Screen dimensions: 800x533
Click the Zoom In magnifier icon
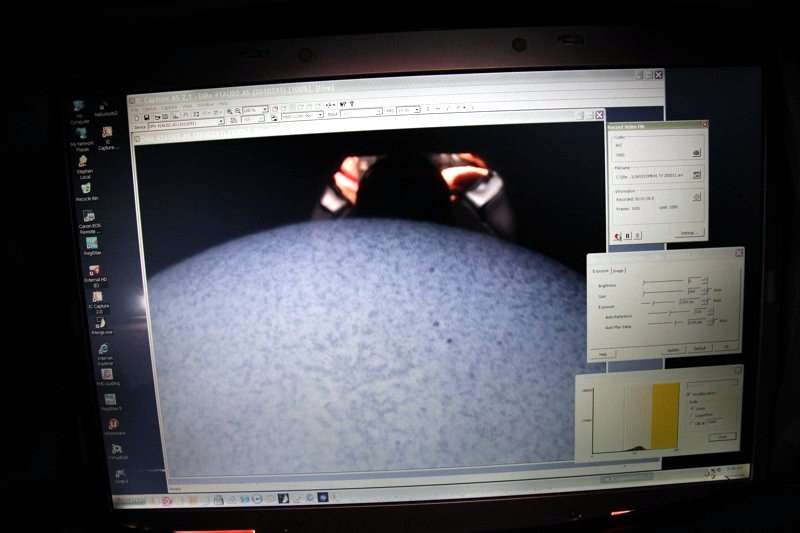[x=229, y=111]
